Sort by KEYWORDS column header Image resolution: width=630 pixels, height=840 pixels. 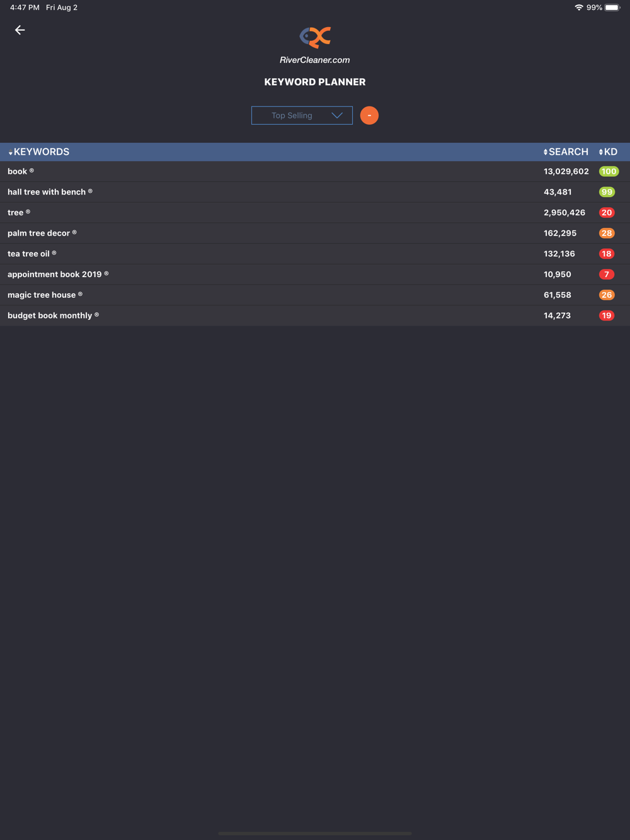(x=38, y=152)
